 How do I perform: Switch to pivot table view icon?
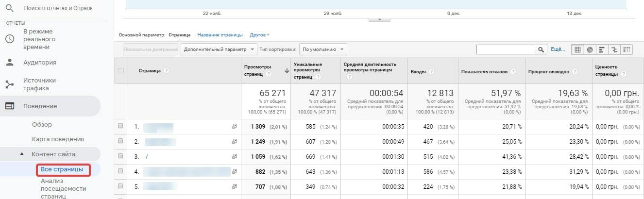[627, 50]
